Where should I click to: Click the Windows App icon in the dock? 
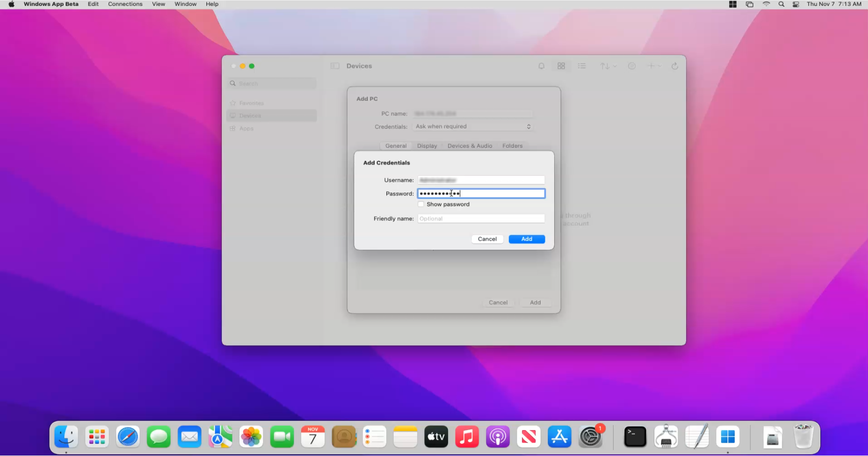pos(727,437)
